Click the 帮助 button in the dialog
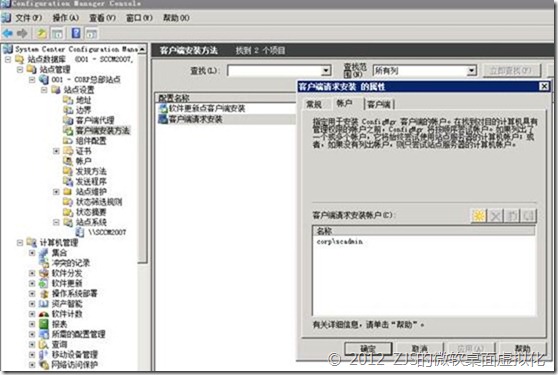The width and height of the screenshot is (558, 375). tap(522, 348)
